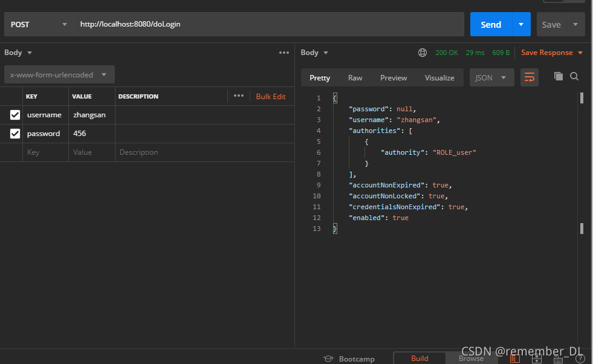This screenshot has height=364, width=593.
Task: Click the 609 B response size
Action: point(501,53)
